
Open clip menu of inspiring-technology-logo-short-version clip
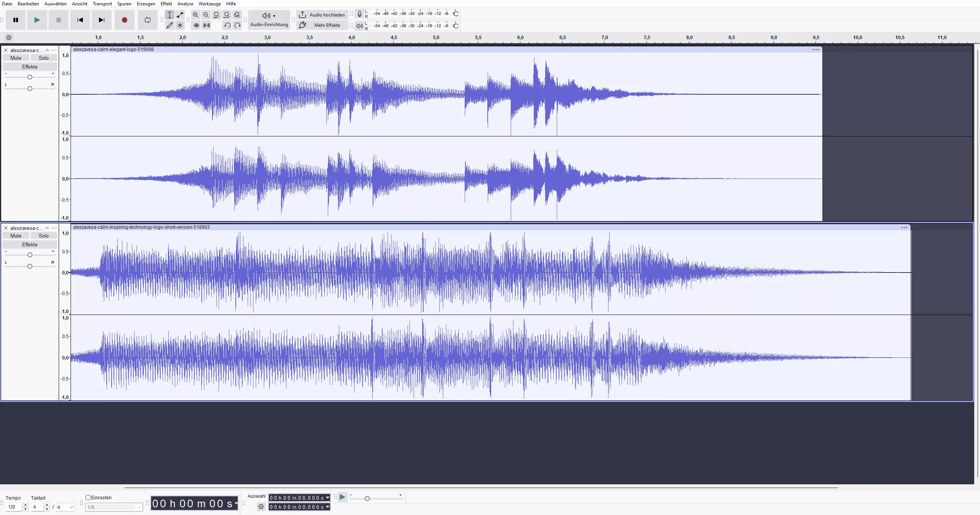pyautogui.click(x=904, y=227)
